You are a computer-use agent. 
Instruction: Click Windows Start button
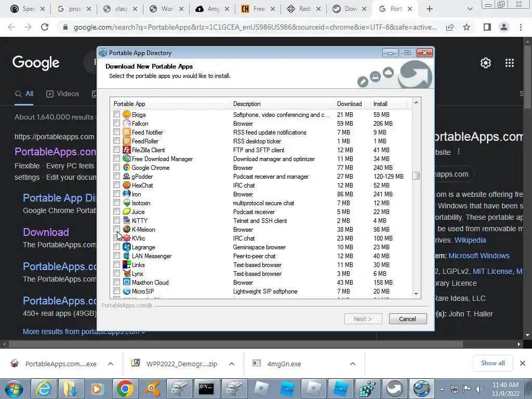(x=14, y=389)
